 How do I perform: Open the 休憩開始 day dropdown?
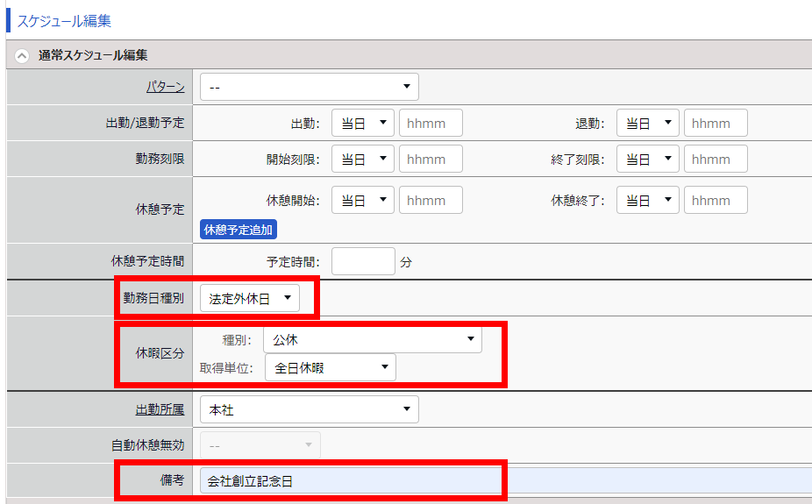(363, 200)
